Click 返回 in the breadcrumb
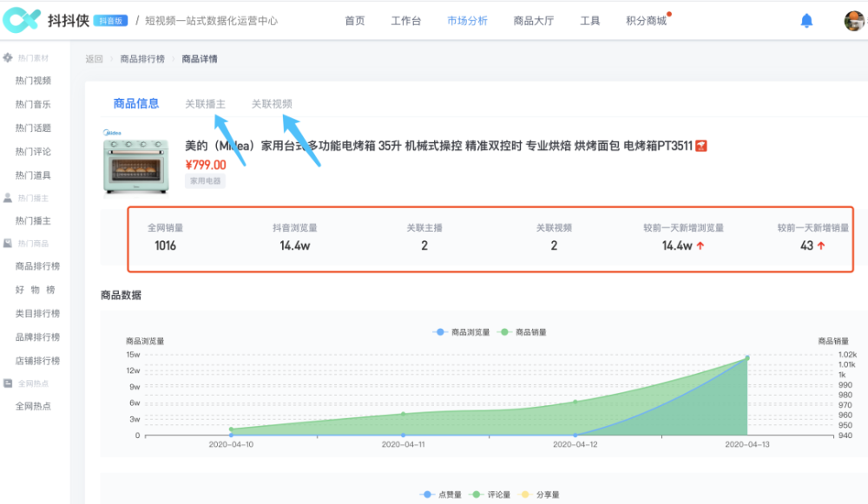This screenshot has width=868, height=504. 94,59
